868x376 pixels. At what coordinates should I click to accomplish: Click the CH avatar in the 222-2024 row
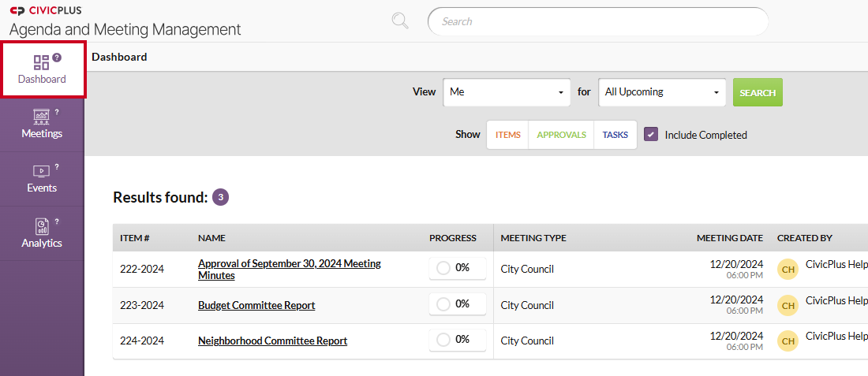tap(788, 270)
